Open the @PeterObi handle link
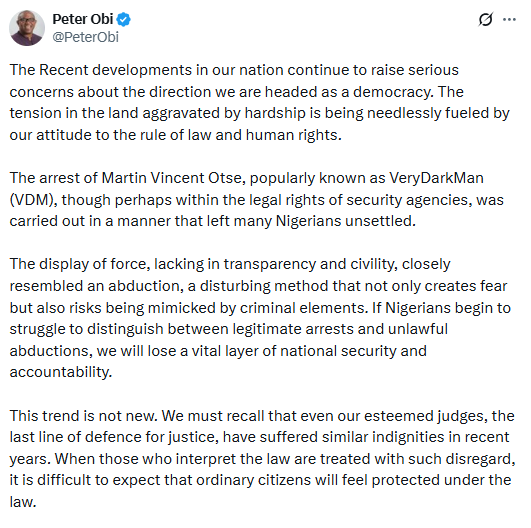531x528 pixels. pos(85,37)
